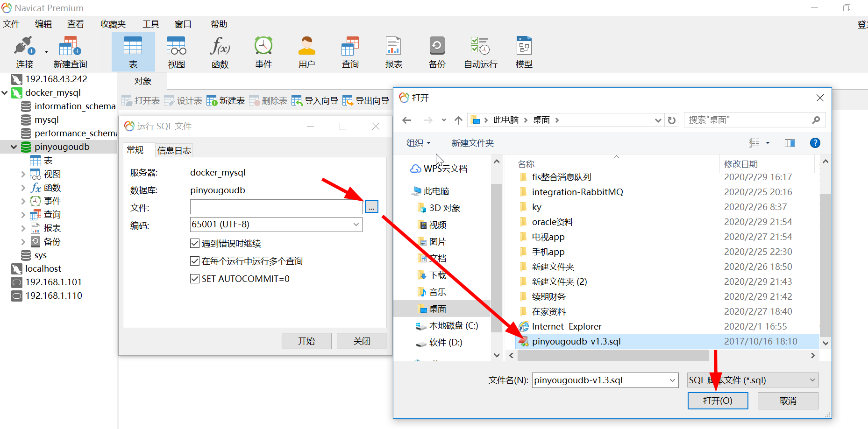868x429 pixels.
Task: Click Export Wizard (导出向导) button
Action: 366,100
